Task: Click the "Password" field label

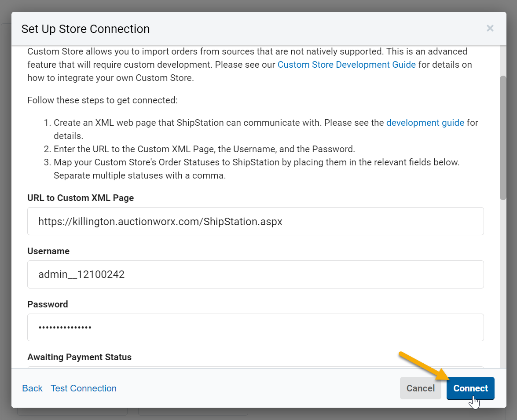Action: (x=48, y=304)
